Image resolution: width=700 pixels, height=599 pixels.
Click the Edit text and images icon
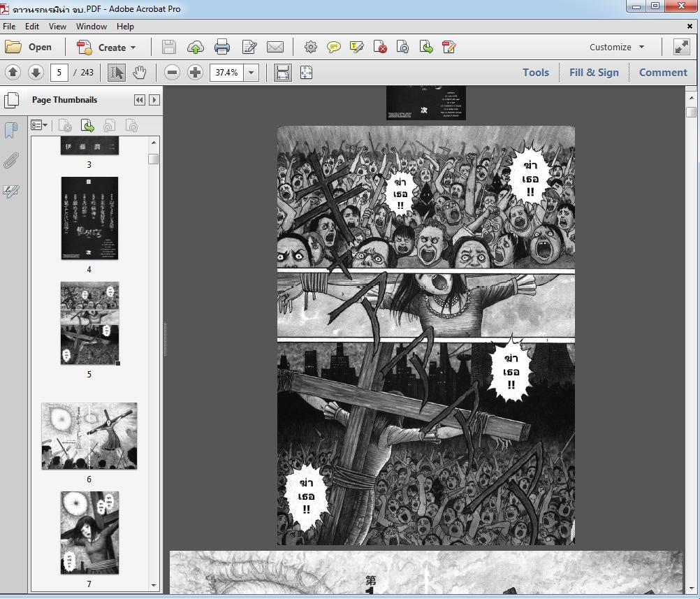(249, 47)
